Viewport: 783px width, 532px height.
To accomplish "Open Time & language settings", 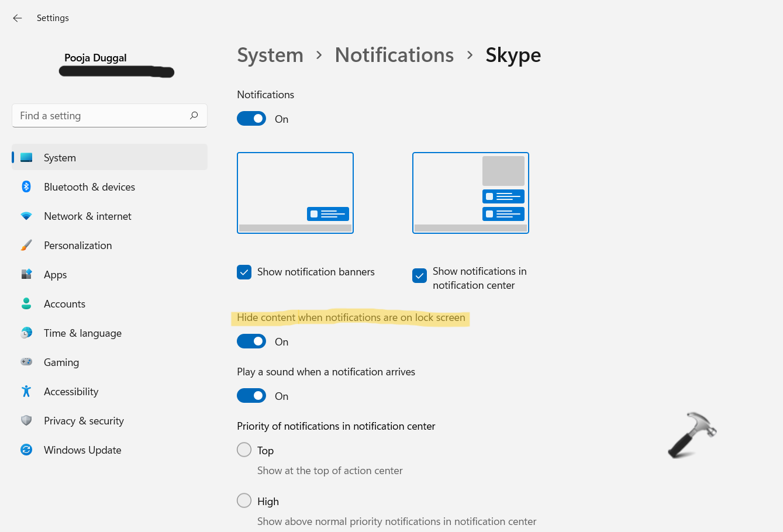I will coord(82,333).
